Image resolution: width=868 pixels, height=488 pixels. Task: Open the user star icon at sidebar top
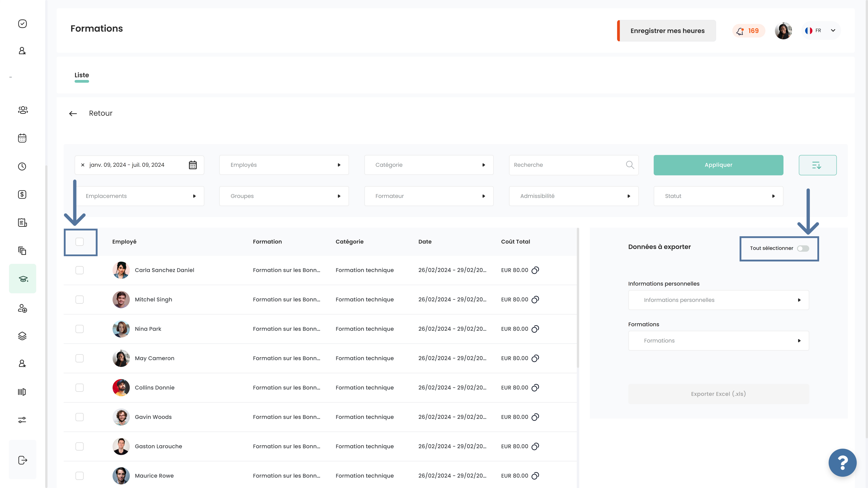coord(22,51)
